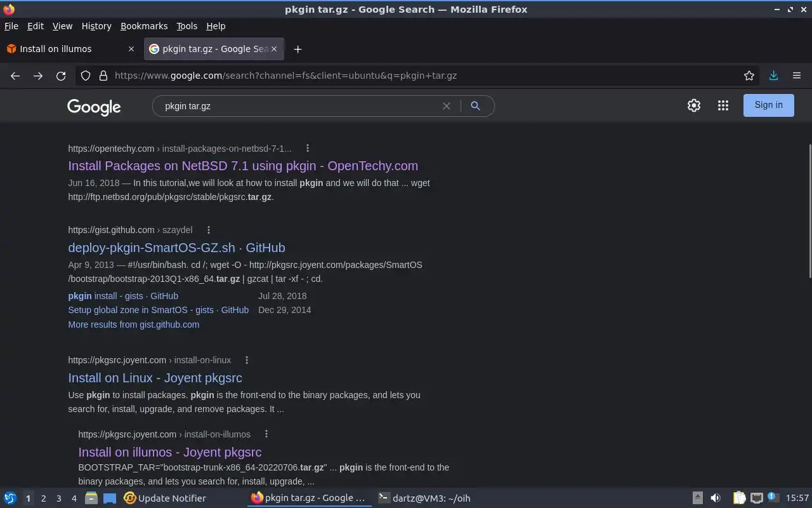Image resolution: width=812 pixels, height=508 pixels.
Task: Show site security lock information
Action: point(103,76)
